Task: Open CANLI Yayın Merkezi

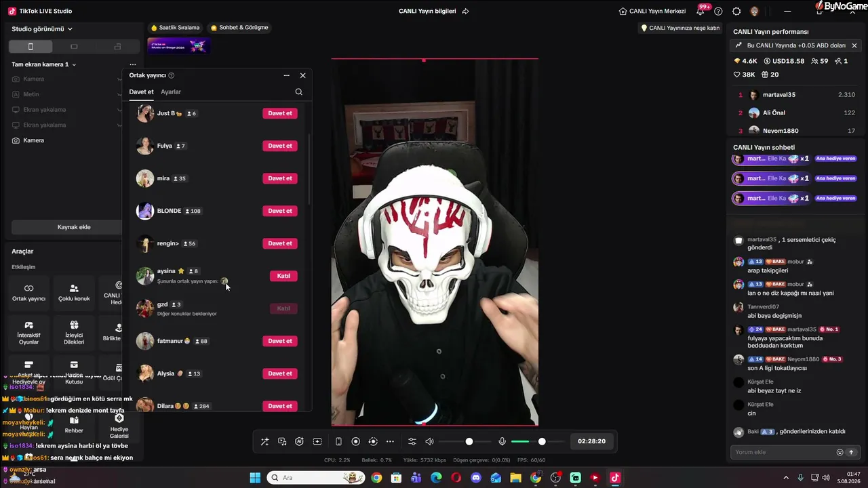Action: pos(652,11)
